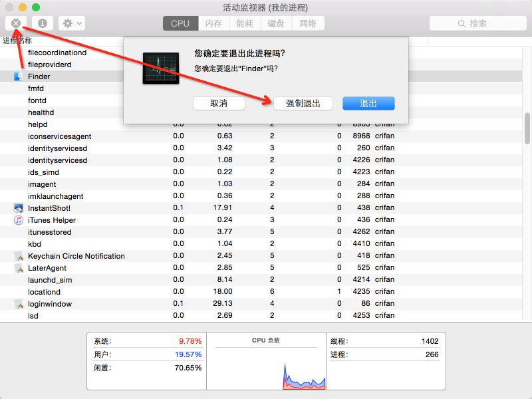Select the Finder process icon
This screenshot has height=399, width=532.
(19, 76)
